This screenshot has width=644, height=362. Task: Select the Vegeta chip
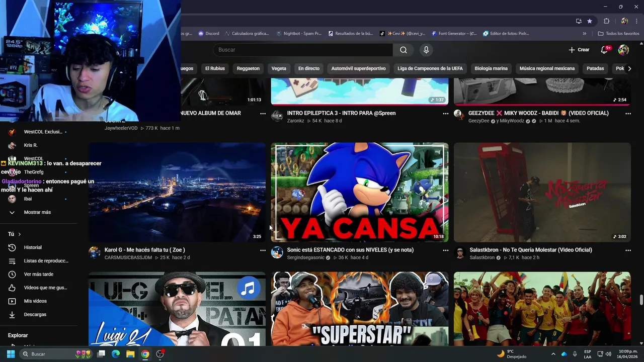(279, 68)
